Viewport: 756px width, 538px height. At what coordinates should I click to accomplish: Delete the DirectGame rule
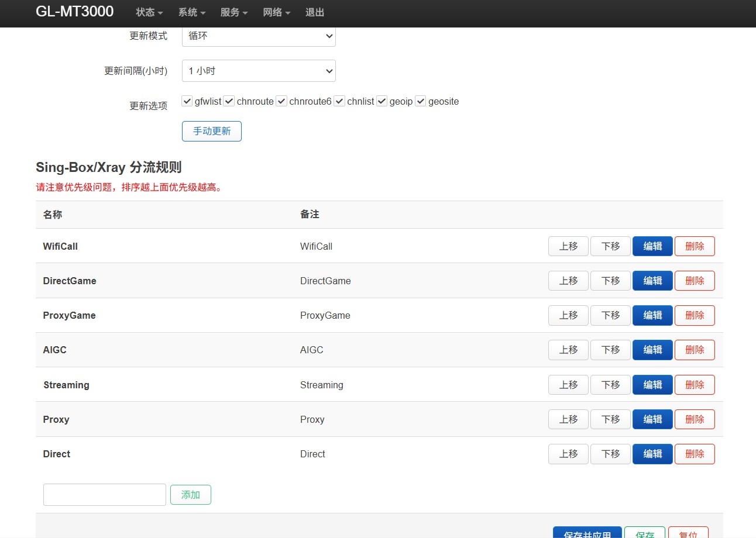(x=695, y=281)
